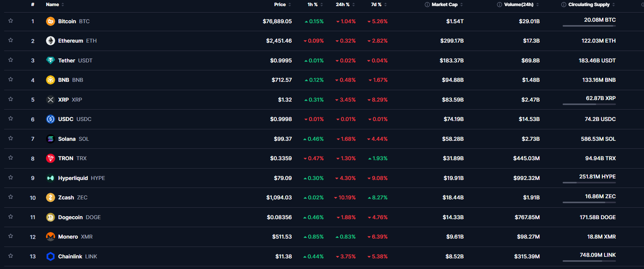Viewport: 644px width, 269px height.
Task: Click the Zcash circulating supply progress bar
Action: click(589, 202)
